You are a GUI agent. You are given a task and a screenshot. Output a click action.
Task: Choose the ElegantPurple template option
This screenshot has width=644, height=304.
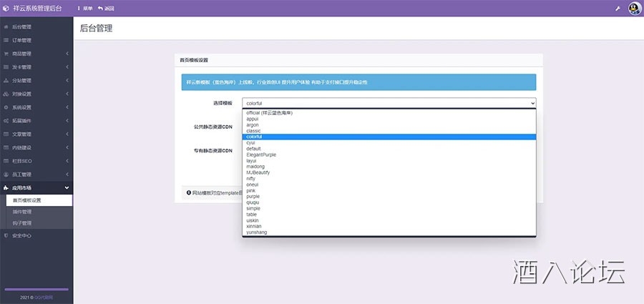261,155
